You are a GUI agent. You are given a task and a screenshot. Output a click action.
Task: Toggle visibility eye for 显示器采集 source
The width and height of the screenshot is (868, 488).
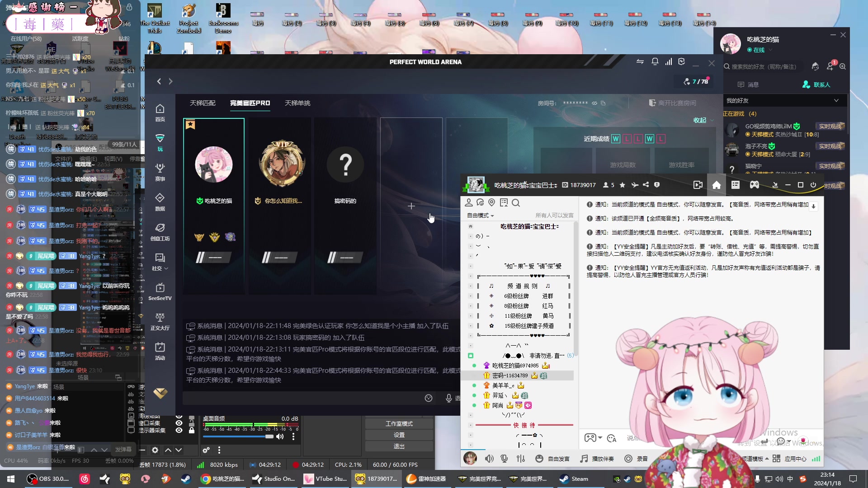pyautogui.click(x=179, y=430)
